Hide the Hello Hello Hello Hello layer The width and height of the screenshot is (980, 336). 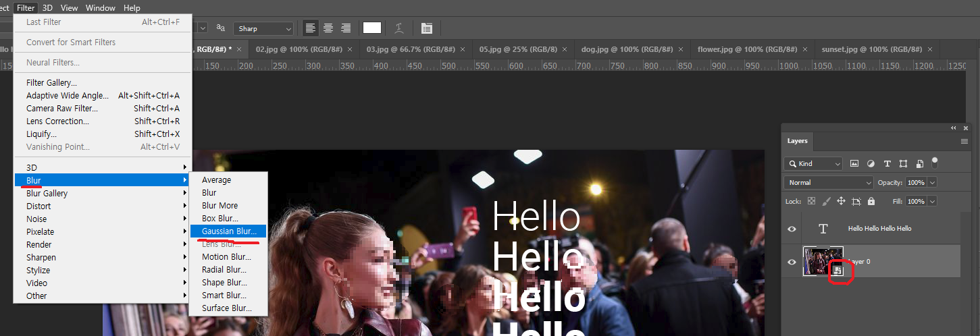(792, 229)
